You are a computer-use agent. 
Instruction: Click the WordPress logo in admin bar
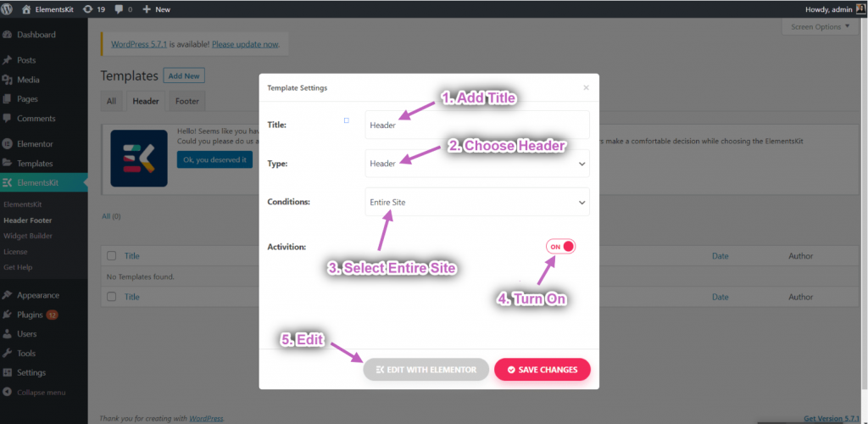(8, 8)
